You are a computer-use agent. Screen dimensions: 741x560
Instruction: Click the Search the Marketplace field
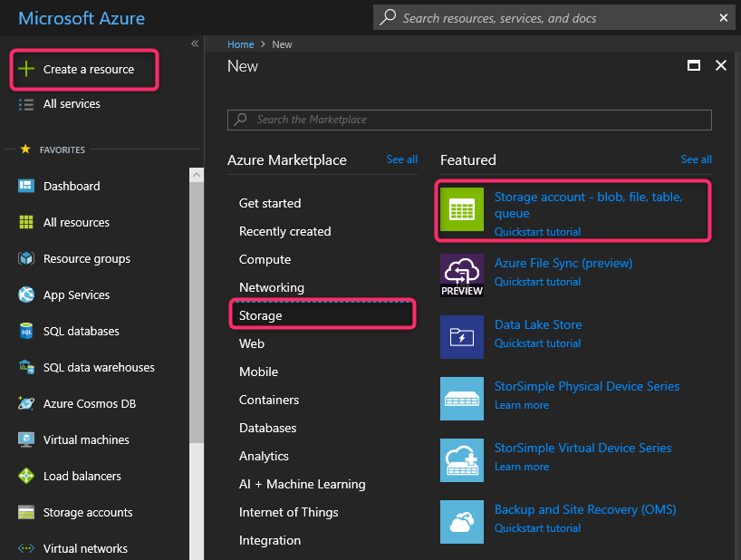[x=469, y=120]
